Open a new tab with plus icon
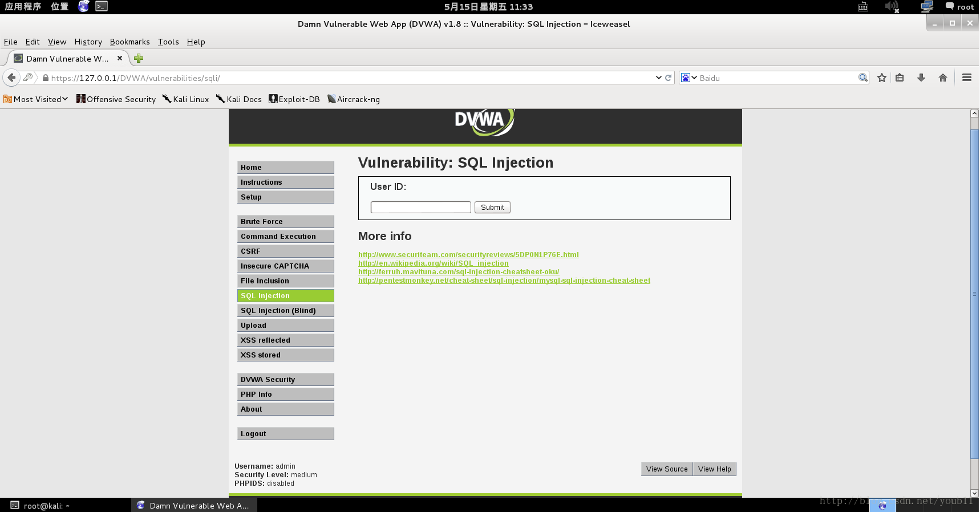Image resolution: width=980 pixels, height=512 pixels. click(139, 58)
